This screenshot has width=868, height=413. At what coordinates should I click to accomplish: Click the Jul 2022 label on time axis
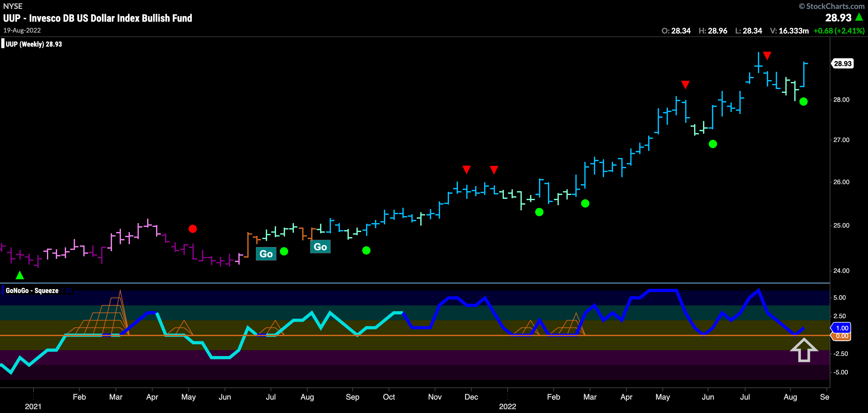click(x=745, y=397)
